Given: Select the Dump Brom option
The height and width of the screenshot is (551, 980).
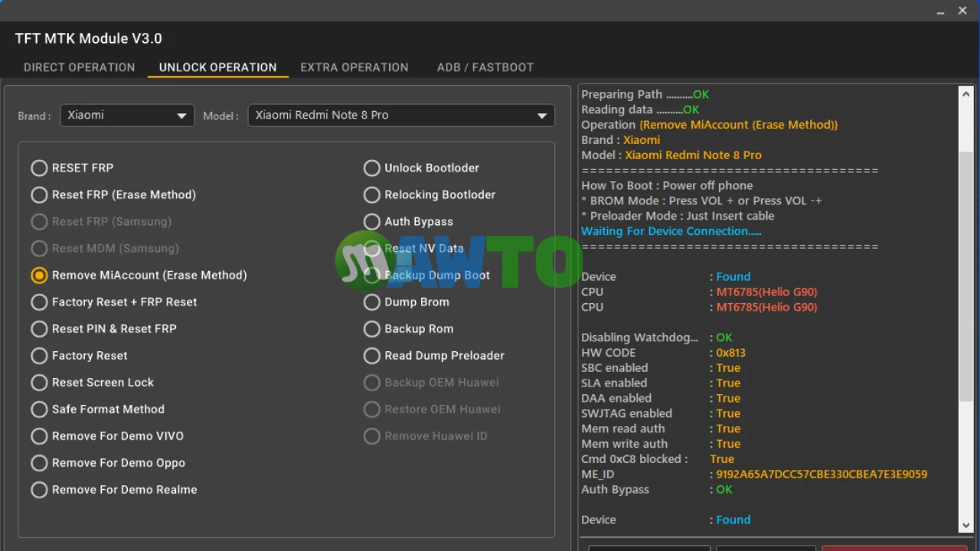Looking at the screenshot, I should (407, 302).
